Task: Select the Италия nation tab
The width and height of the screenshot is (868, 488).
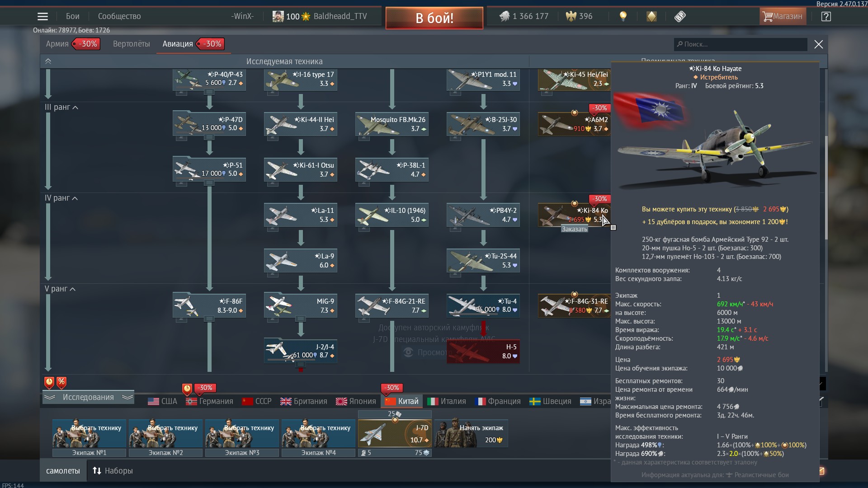Action: click(x=447, y=401)
